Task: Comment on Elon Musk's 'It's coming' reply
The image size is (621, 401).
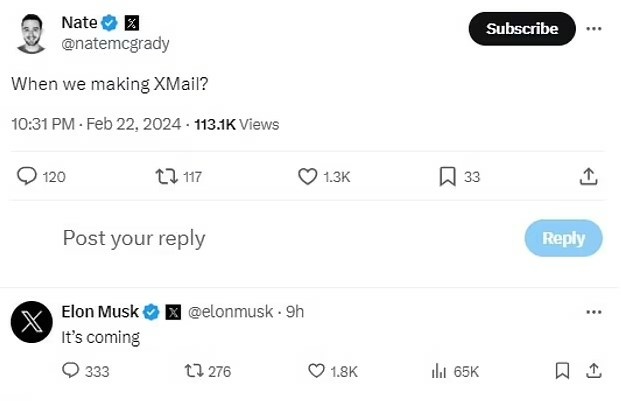Action: tap(71, 371)
